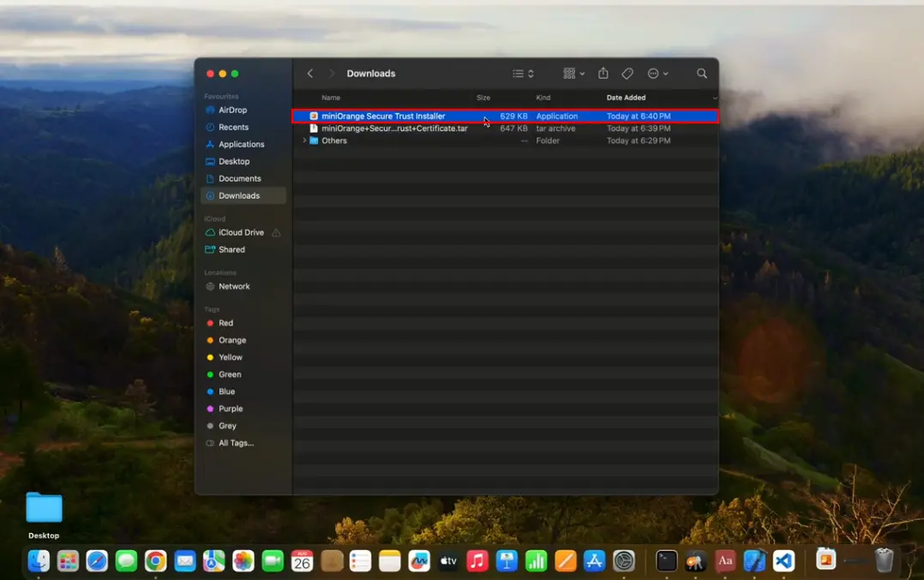Click the More actions ellipsis icon

[653, 74]
